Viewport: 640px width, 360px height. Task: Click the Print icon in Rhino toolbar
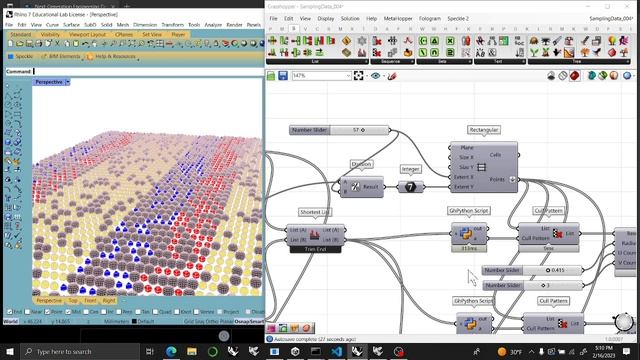[39, 43]
